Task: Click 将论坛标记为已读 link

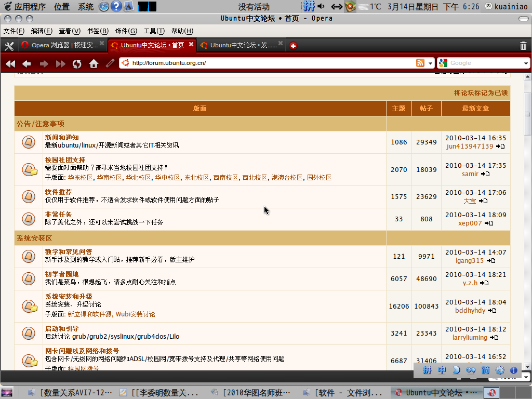Action: point(481,93)
